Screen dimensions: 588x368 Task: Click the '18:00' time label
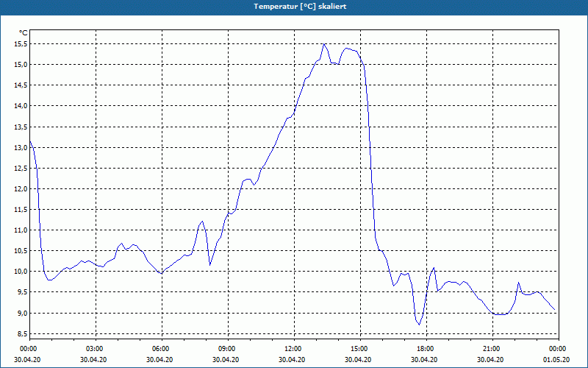coord(424,349)
